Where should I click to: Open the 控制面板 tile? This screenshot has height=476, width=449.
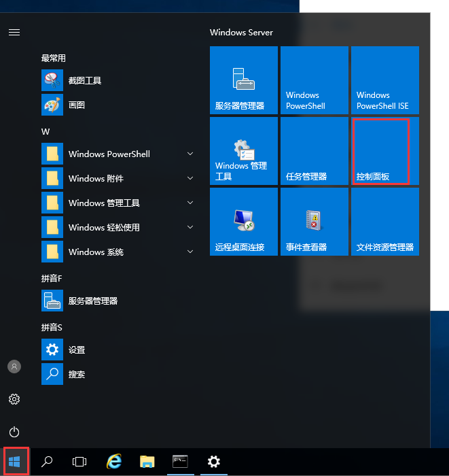[x=385, y=151]
